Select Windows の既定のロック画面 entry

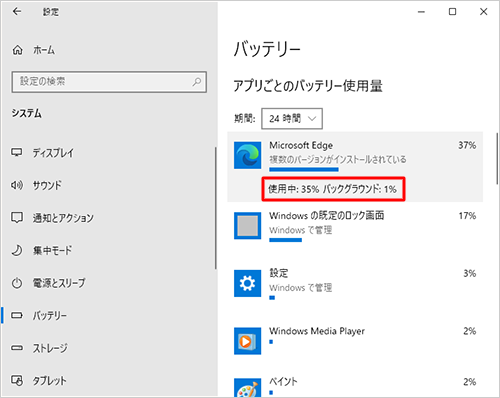click(x=327, y=216)
